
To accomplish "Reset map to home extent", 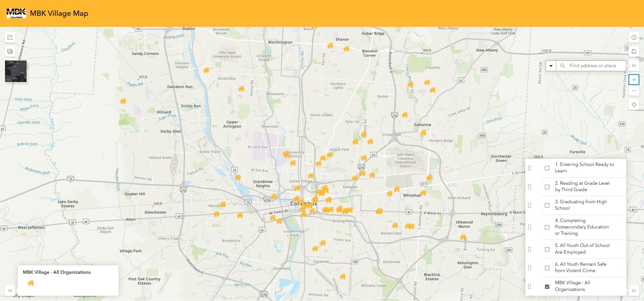I will [x=634, y=51].
